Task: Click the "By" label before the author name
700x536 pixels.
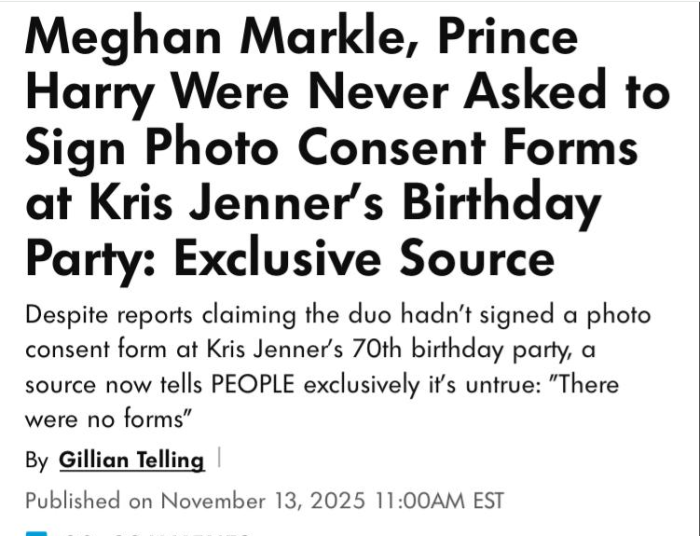Action: coord(37,461)
